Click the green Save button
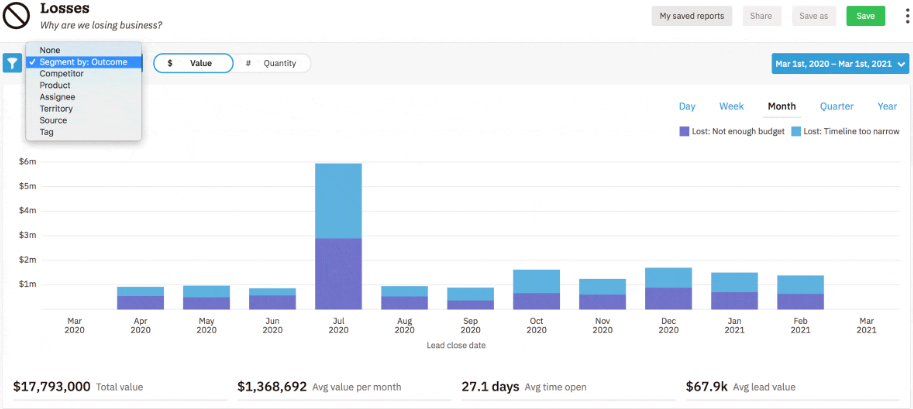The height and width of the screenshot is (409, 913). (865, 16)
